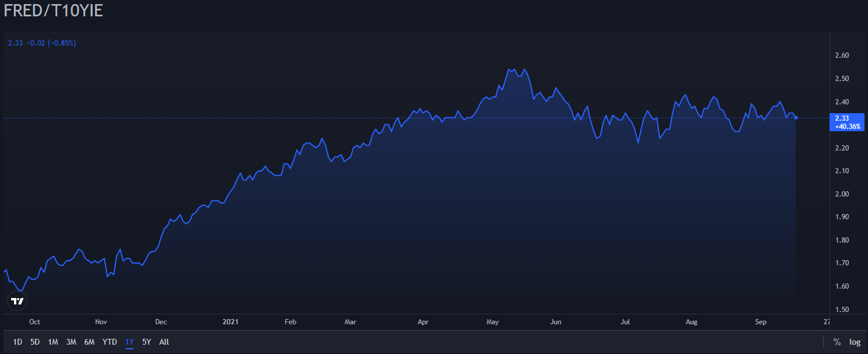Click the Oct label on time axis
This screenshot has height=354, width=868.
click(34, 322)
